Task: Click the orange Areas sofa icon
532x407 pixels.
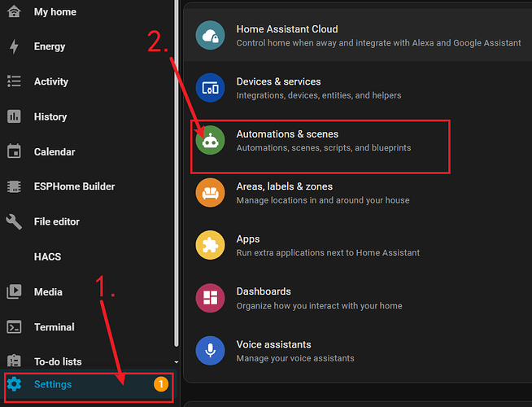Action: 210,193
